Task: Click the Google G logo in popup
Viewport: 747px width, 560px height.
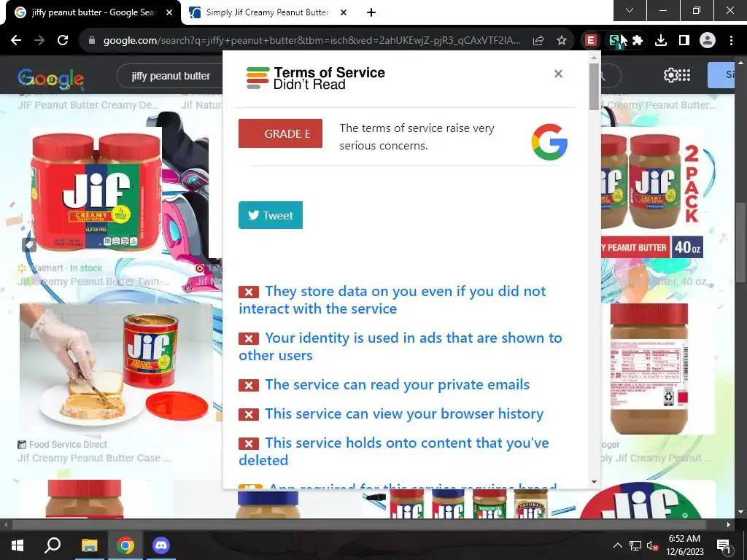Action: (x=549, y=141)
